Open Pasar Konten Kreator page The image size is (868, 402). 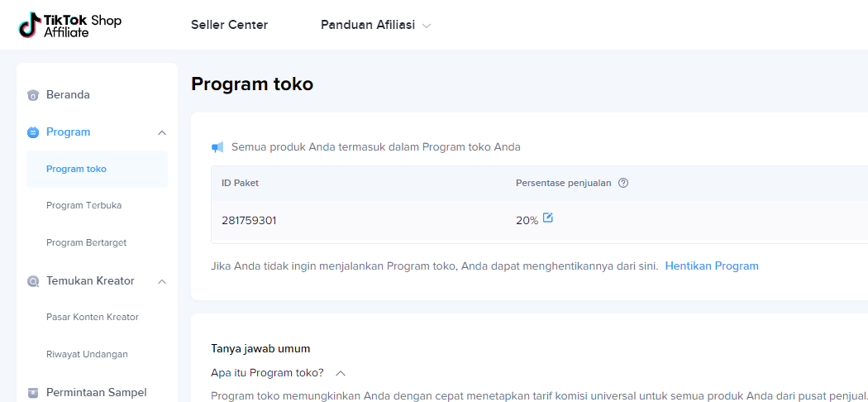tap(92, 317)
